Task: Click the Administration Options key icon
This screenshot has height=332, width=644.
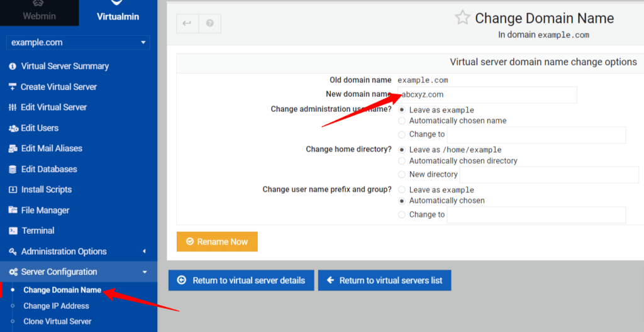Action: pyautogui.click(x=13, y=252)
